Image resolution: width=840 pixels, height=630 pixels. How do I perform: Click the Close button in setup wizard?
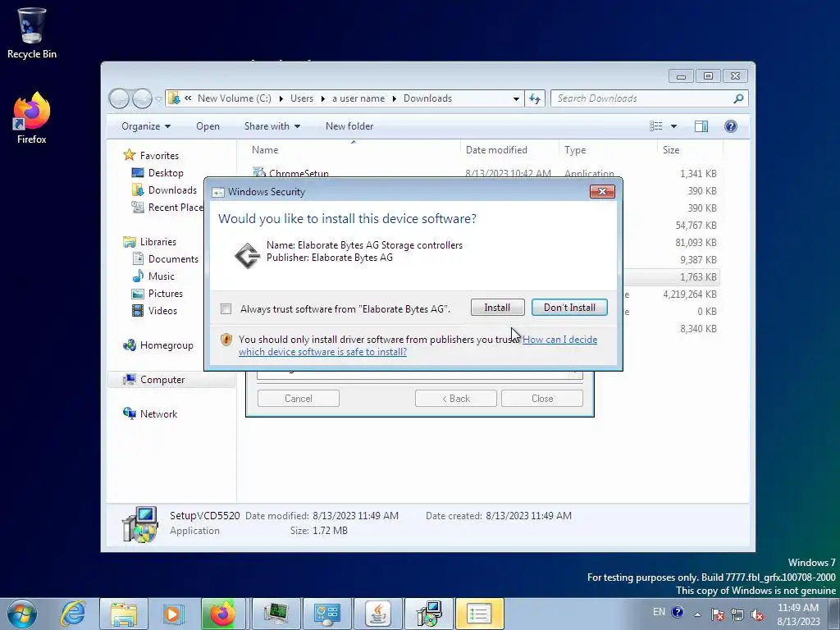(542, 399)
